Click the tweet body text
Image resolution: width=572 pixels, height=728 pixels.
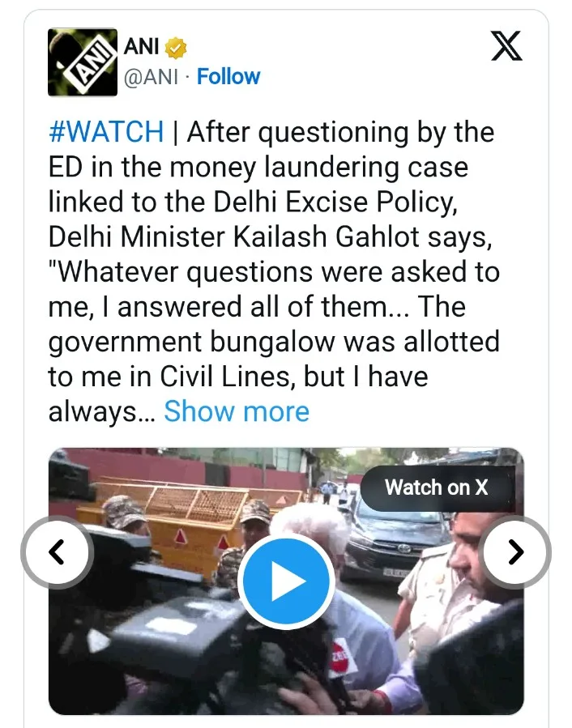click(274, 271)
